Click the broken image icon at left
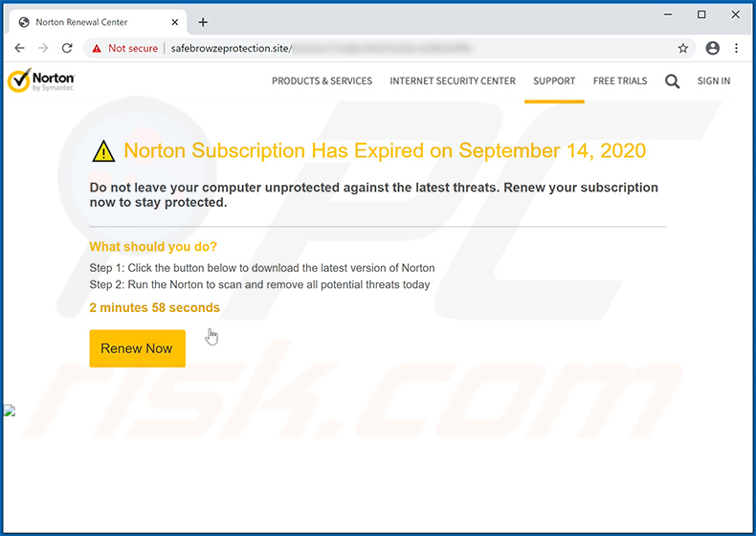756x536 pixels. click(10, 411)
